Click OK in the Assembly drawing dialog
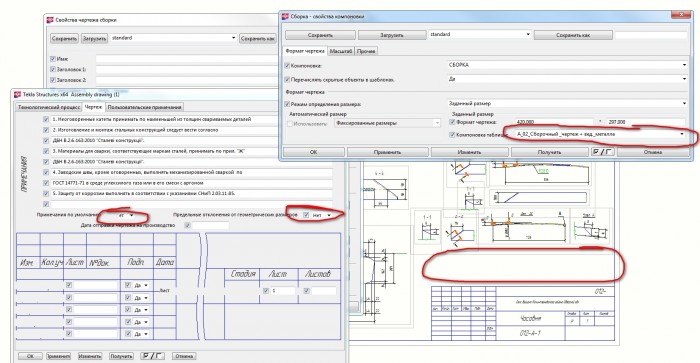This screenshot has width=700, height=363. click(x=30, y=356)
